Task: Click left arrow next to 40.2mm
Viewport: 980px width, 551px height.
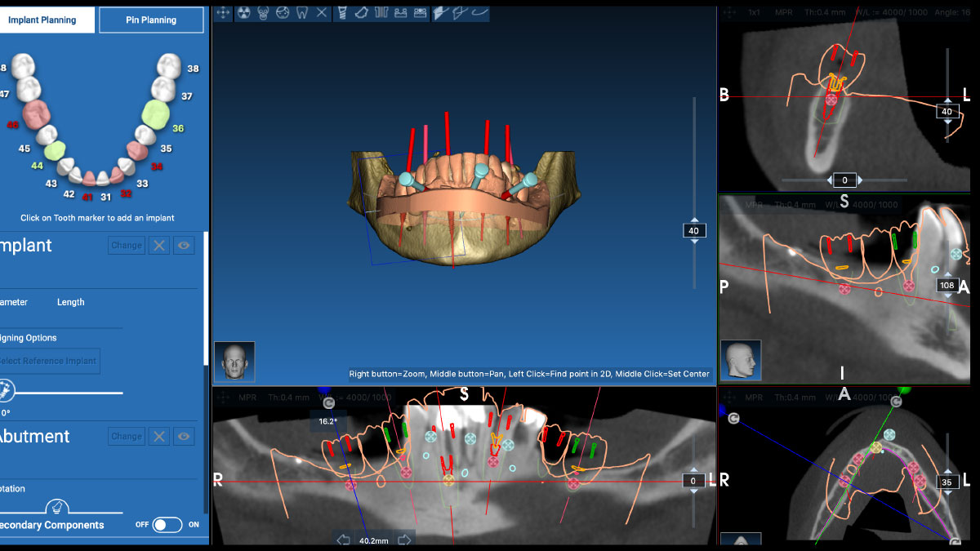Action: [x=344, y=540]
